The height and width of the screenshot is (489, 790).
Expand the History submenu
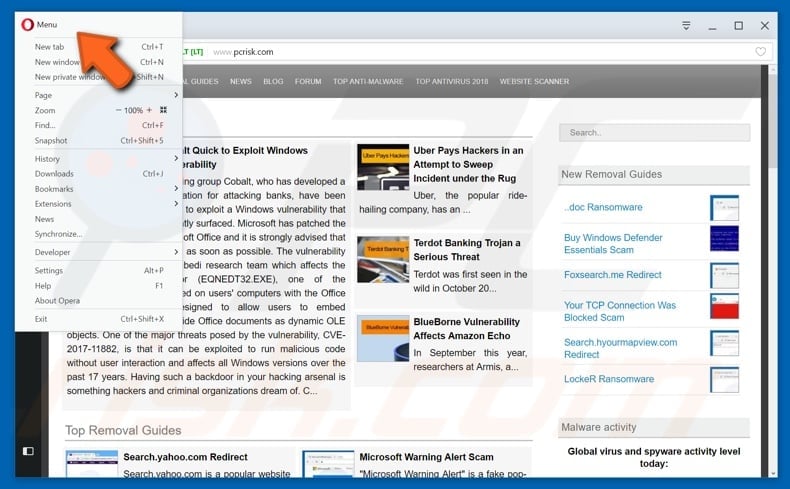point(104,159)
